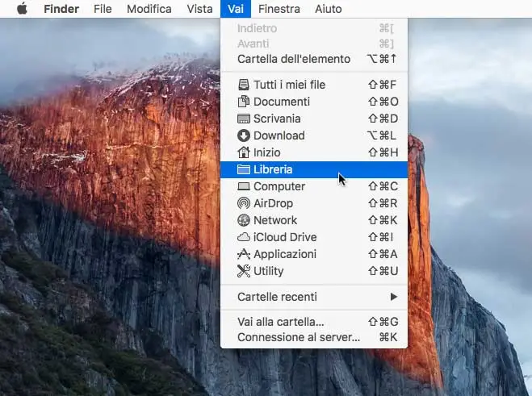Choose Connessione al server…

click(314, 337)
